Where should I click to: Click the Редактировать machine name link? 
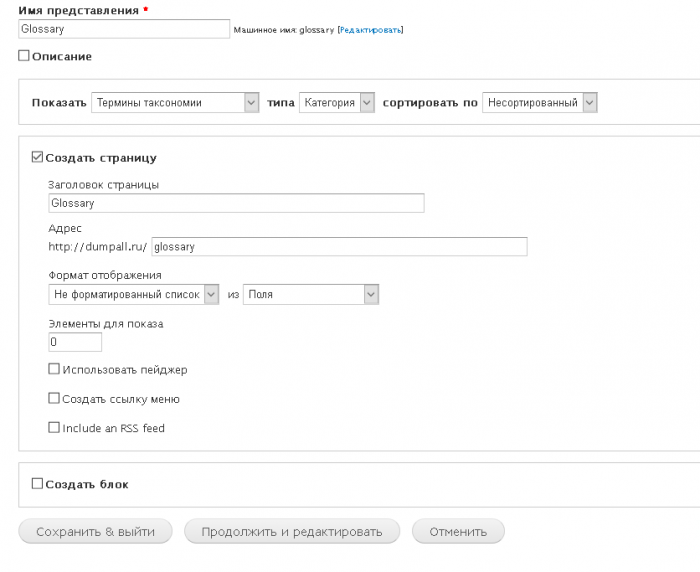click(370, 31)
